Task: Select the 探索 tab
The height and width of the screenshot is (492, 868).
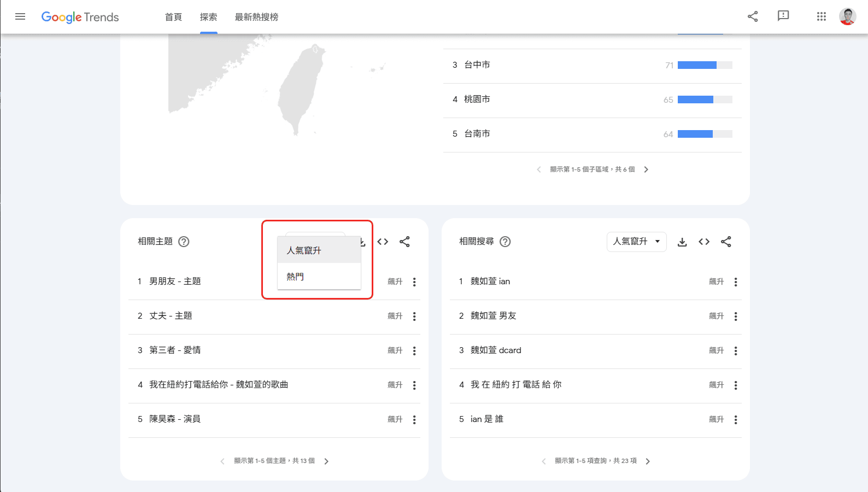Action: 208,17
